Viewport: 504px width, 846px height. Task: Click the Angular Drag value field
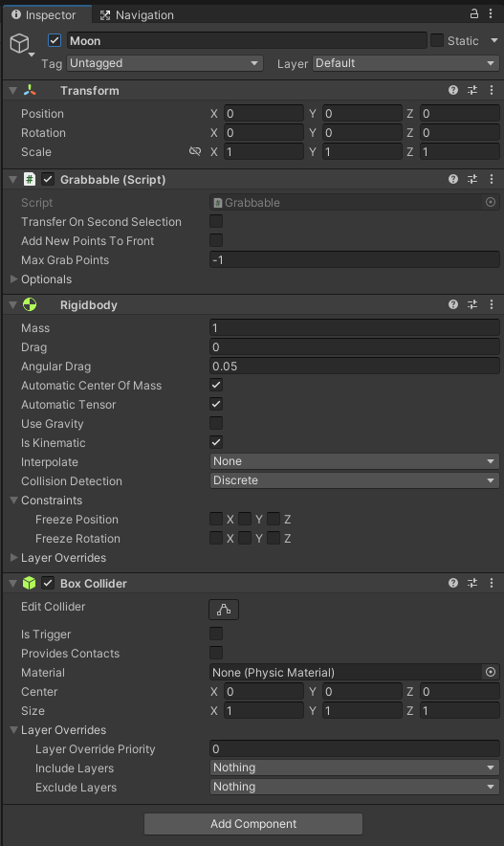point(354,367)
